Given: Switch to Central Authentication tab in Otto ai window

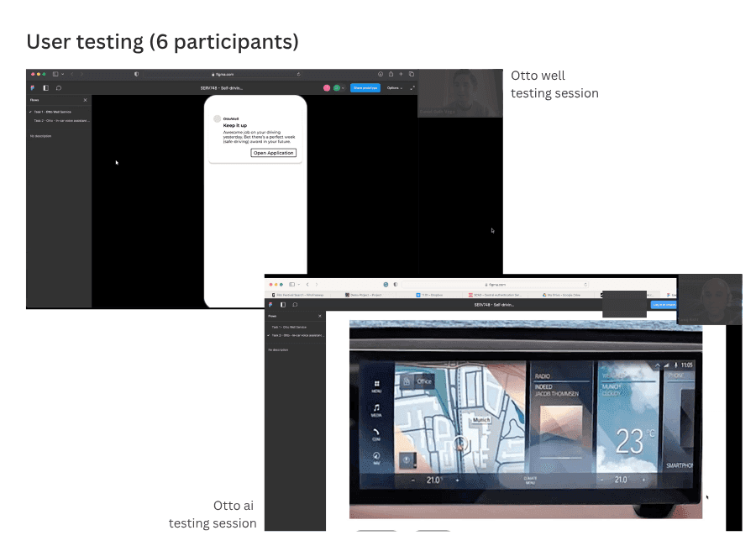Looking at the screenshot, I should coord(495,295).
